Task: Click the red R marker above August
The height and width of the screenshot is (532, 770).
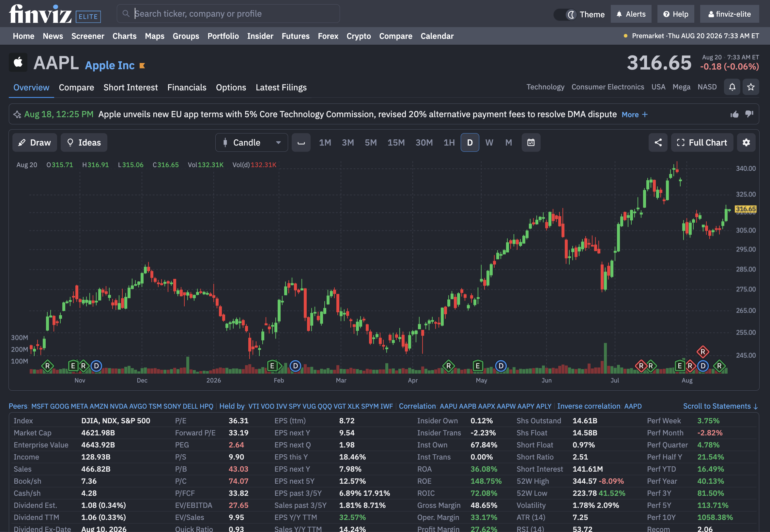Action: click(702, 352)
